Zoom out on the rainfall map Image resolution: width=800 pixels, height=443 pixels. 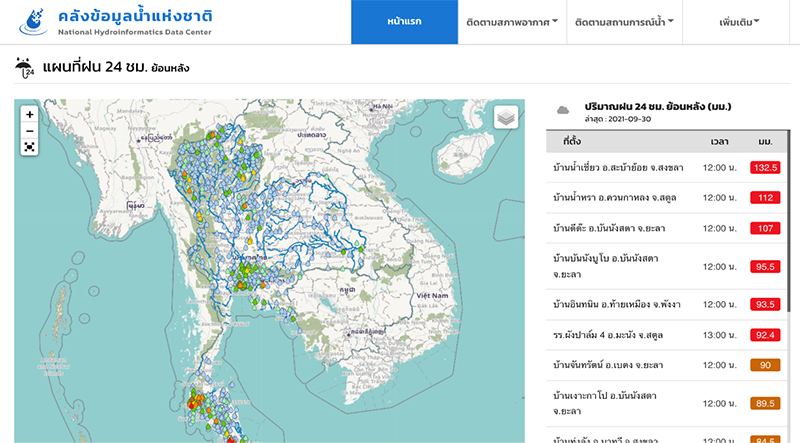click(x=30, y=131)
